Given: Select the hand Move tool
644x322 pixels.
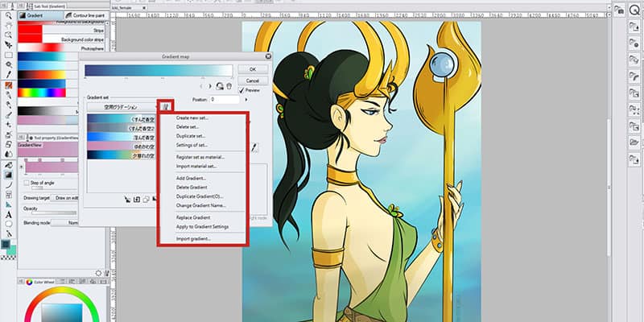Looking at the screenshot, I should (9, 26).
